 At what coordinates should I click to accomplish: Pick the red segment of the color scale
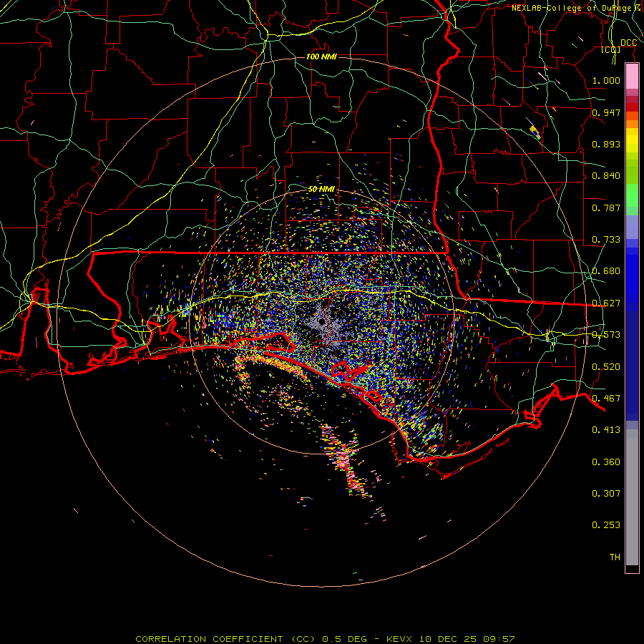coord(632,107)
